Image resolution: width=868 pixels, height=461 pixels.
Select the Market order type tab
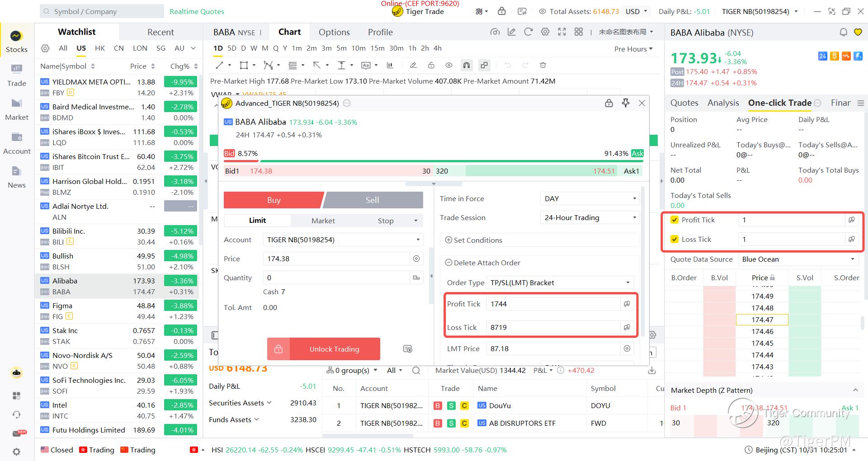point(323,221)
